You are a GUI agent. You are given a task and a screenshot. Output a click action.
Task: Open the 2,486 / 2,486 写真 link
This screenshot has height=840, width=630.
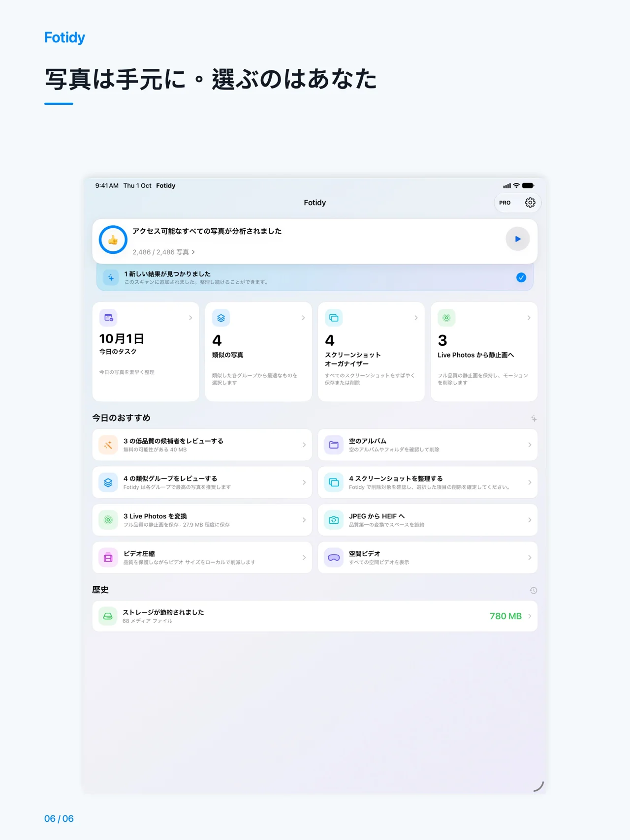[x=163, y=252]
